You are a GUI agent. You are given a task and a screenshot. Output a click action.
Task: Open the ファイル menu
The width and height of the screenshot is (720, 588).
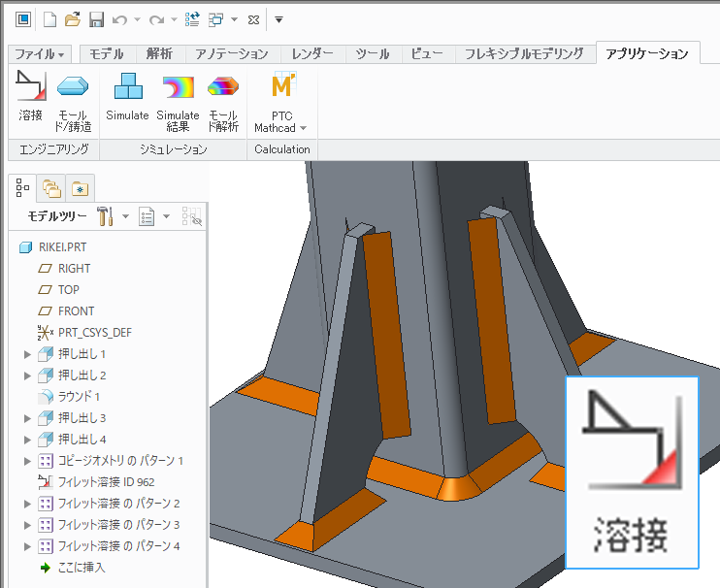coord(41,54)
